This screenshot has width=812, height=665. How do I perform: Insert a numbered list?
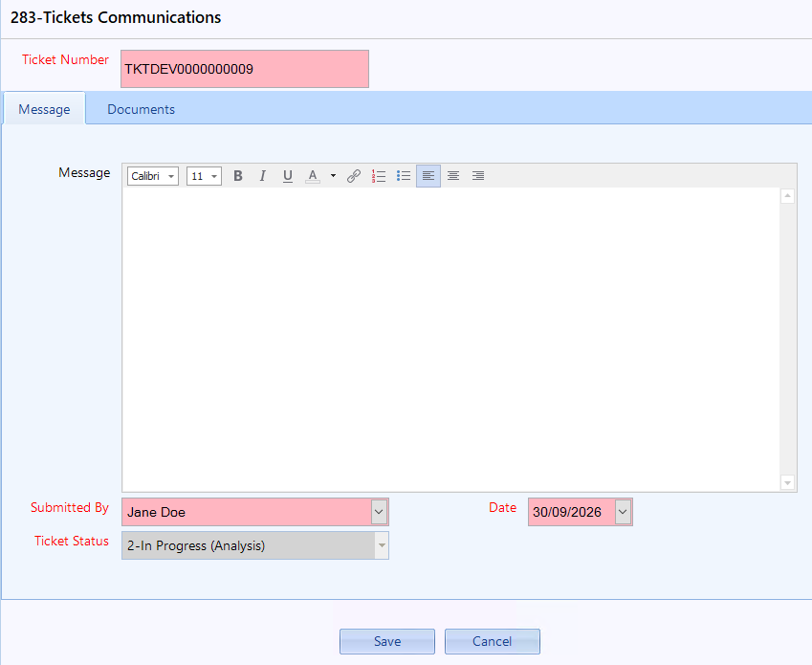tap(379, 176)
